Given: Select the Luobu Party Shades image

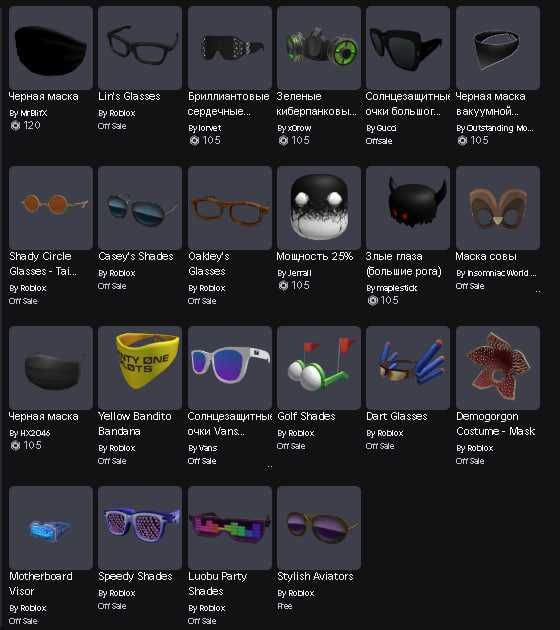Looking at the screenshot, I should (x=230, y=528).
